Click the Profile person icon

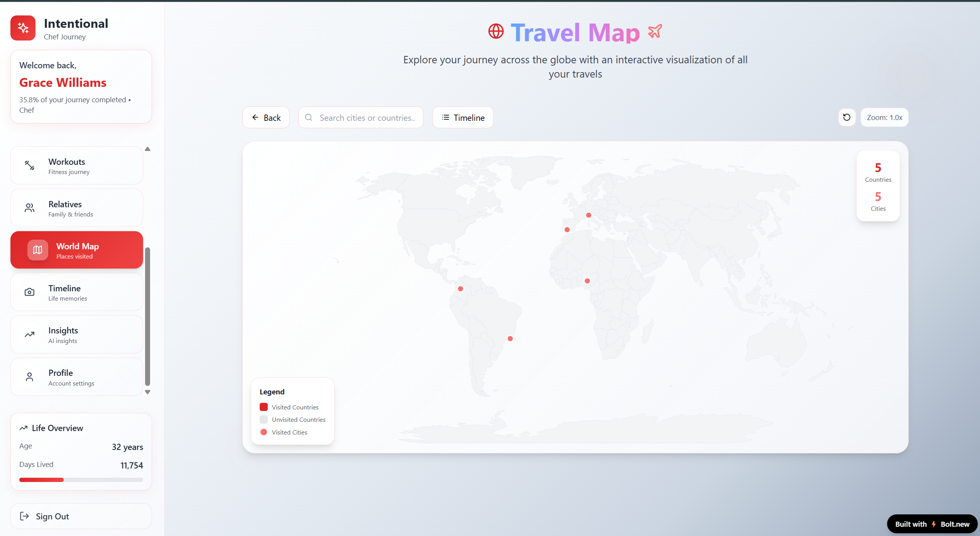click(30, 377)
